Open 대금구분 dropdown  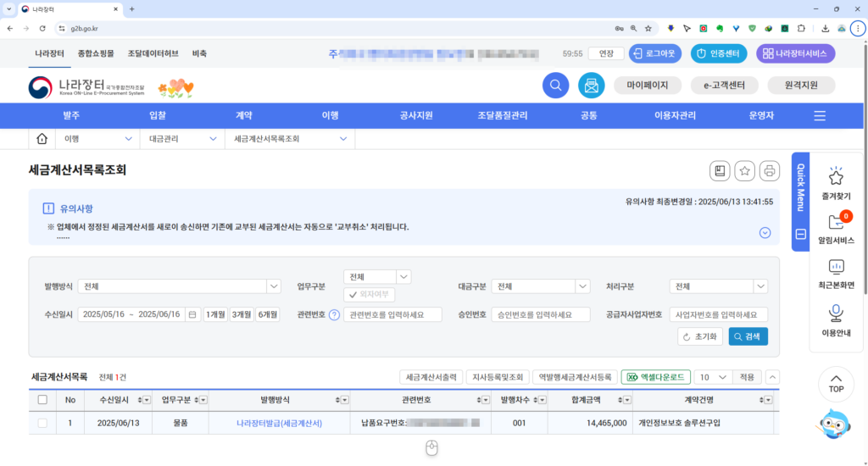click(x=540, y=286)
